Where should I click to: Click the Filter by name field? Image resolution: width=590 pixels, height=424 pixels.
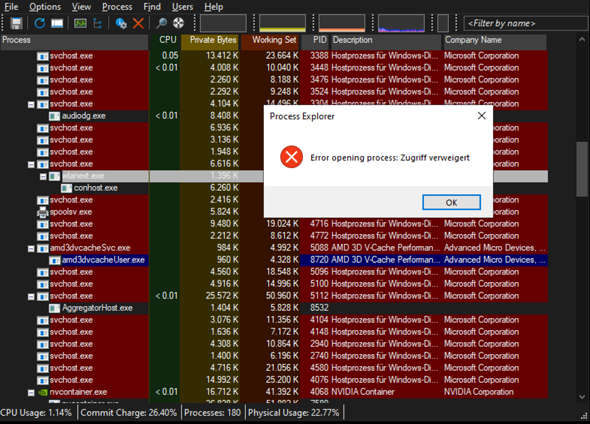point(525,23)
